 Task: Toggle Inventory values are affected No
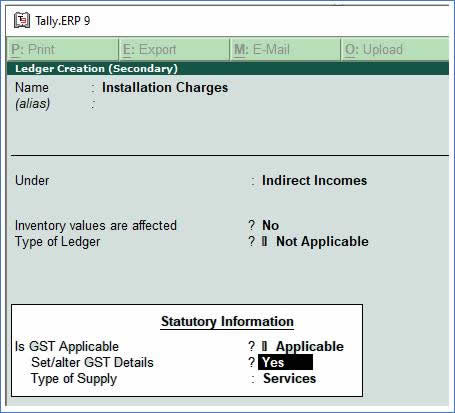pos(270,225)
